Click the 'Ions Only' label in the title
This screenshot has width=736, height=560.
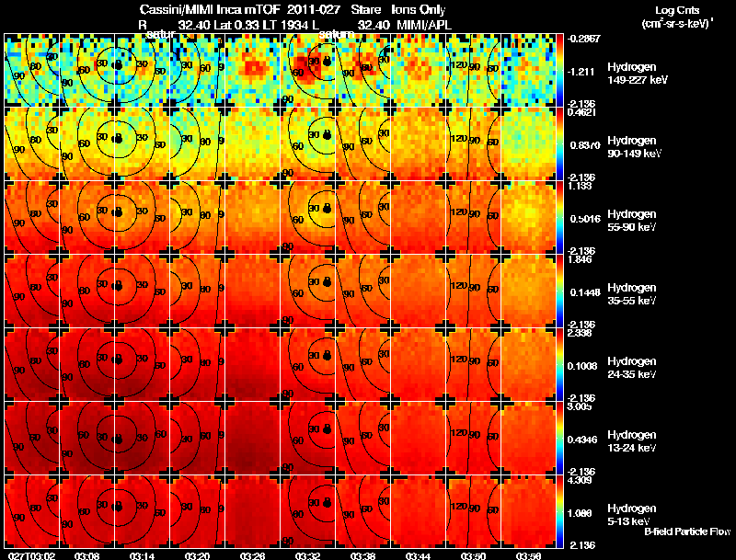(419, 10)
